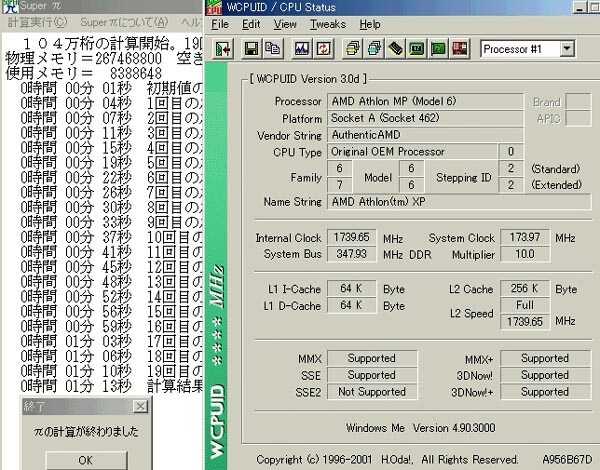The width and height of the screenshot is (600, 470).
Task: Open the Edit menu in WCPUID
Action: click(251, 24)
